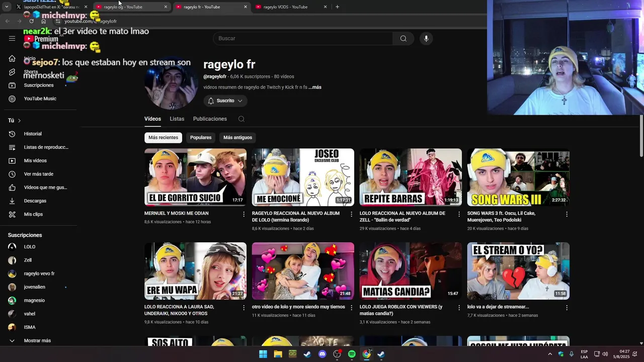Open the YouTube hamburger guide menu
This screenshot has width=644, height=362.
click(x=12, y=38)
